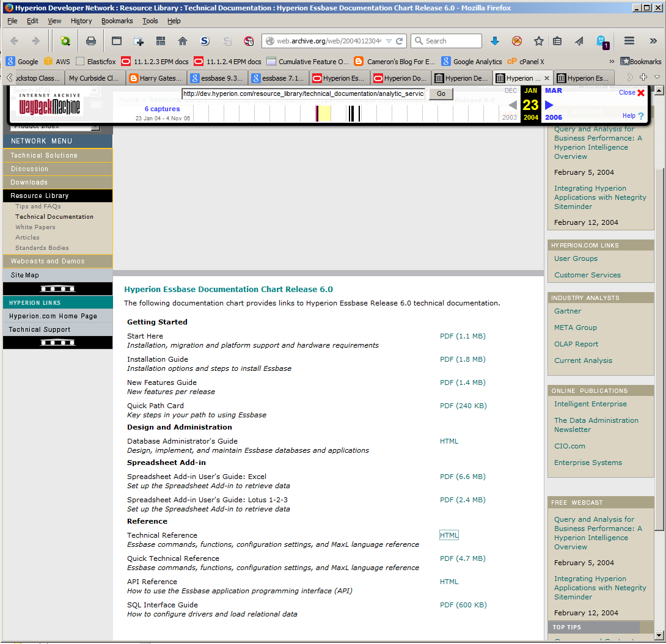Show bookmarks list icon next to star
This screenshot has width=666, height=644.
point(557,41)
